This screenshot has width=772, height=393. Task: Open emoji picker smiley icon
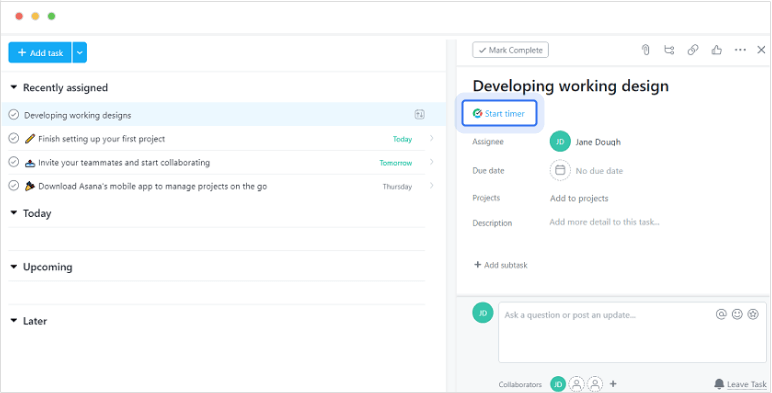point(737,314)
